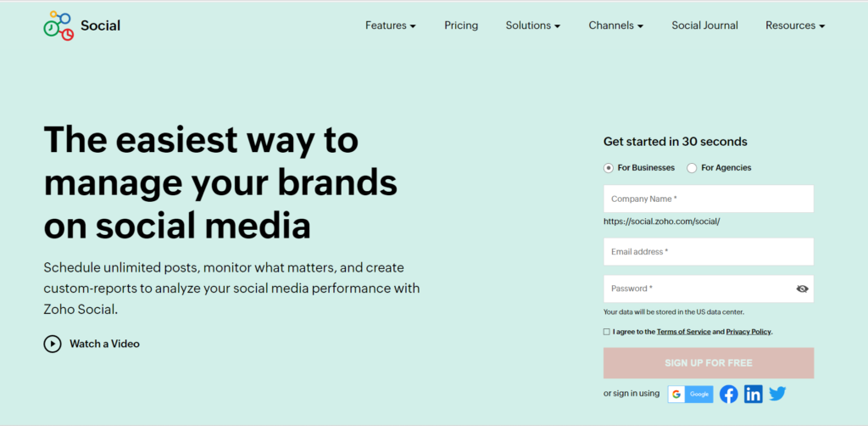868x426 pixels.
Task: Open the Social Journal menu item
Action: [704, 25]
